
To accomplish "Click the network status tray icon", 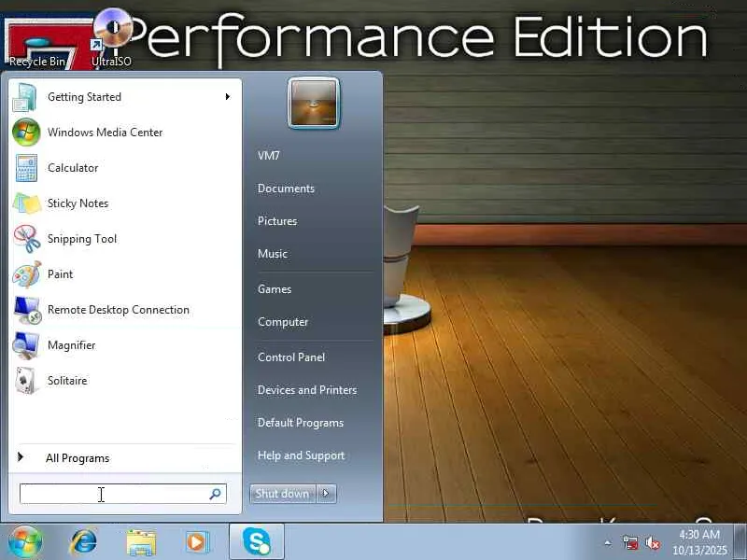I will tap(630, 542).
